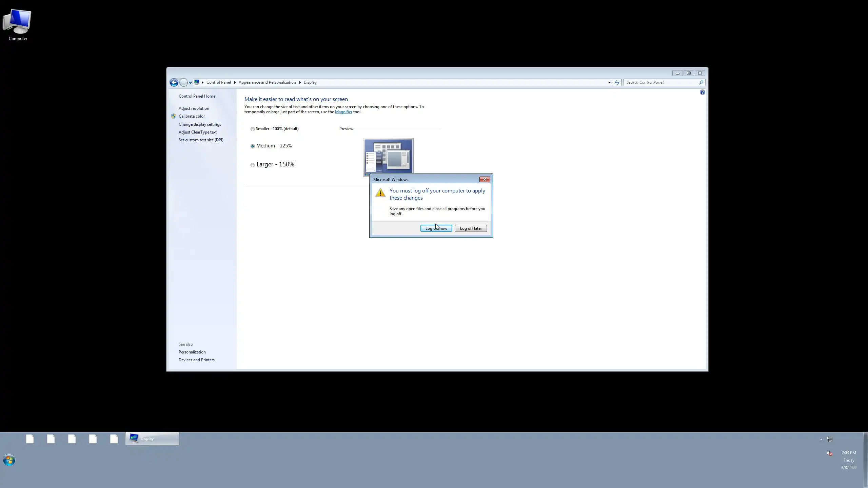Expand the address bar history dropdown

pyautogui.click(x=609, y=82)
